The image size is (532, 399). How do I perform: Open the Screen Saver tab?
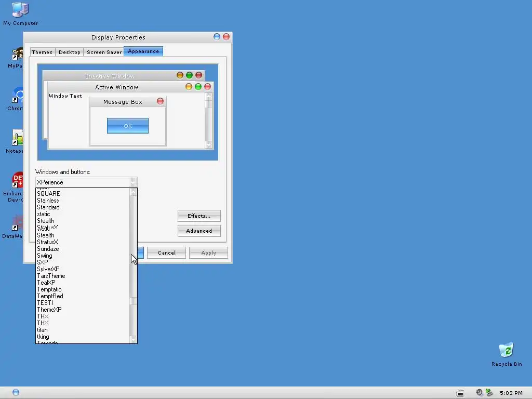[104, 52]
